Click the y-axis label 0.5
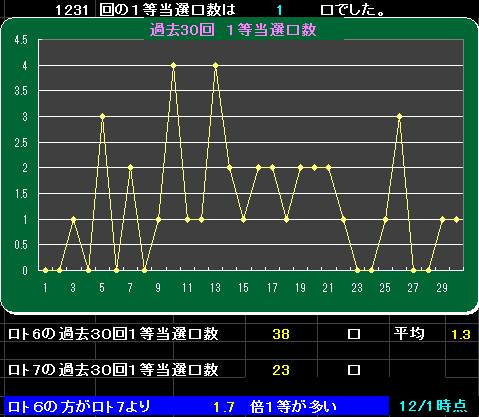Screen dimensions: 479x417 click(x=21, y=245)
